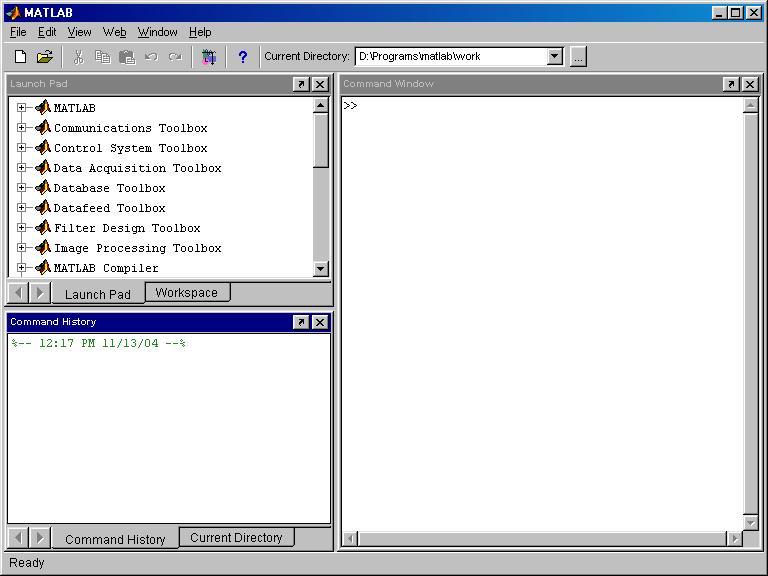Screen dimensions: 768x576
Task: Expand the Image Processing Toolbox node
Action: tap(21, 248)
